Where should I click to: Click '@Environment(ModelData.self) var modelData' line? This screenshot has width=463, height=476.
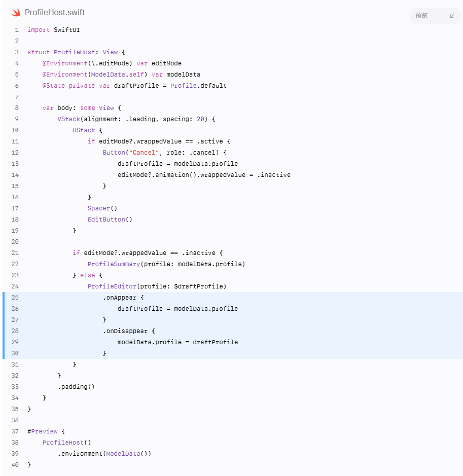coord(121,75)
